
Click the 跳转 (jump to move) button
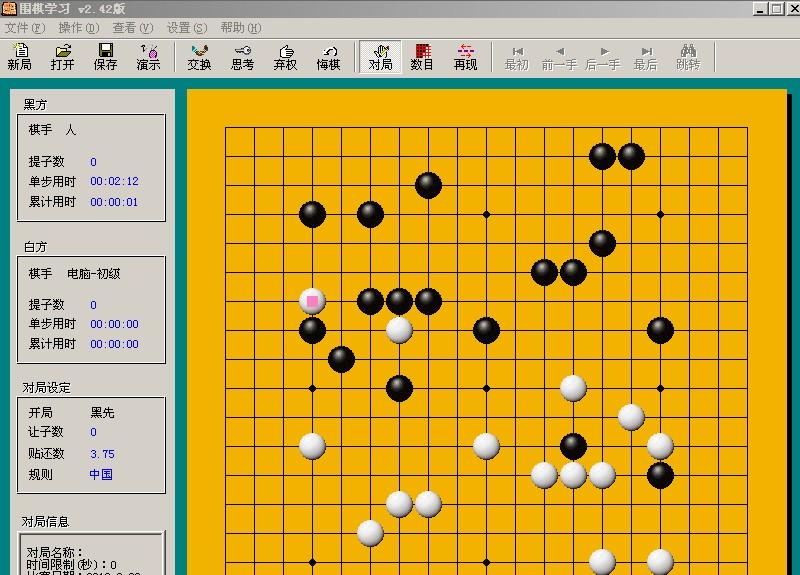(688, 57)
